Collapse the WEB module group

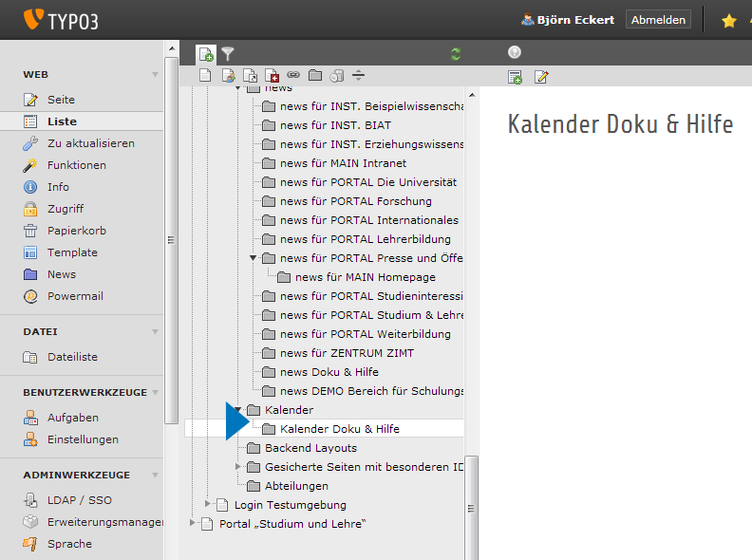(155, 75)
